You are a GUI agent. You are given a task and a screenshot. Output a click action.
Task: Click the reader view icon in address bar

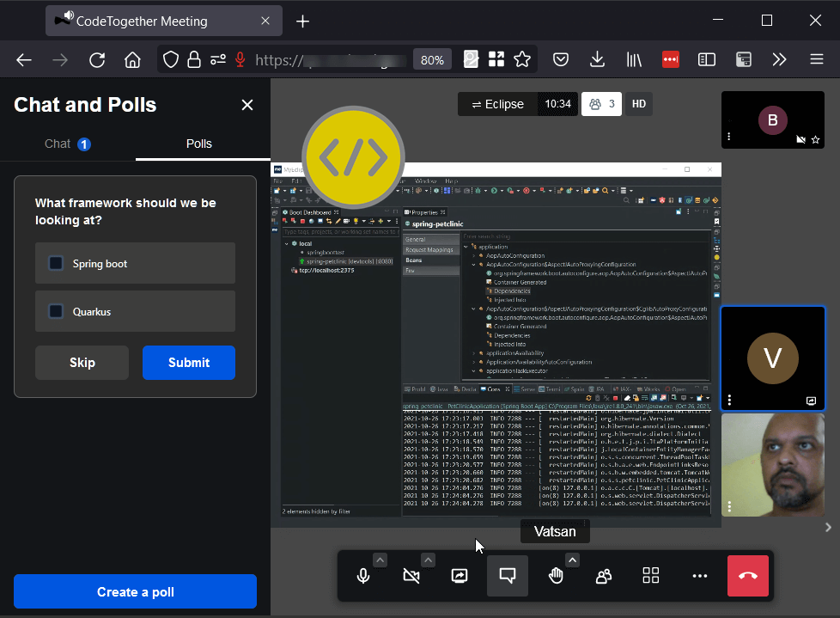pos(471,59)
